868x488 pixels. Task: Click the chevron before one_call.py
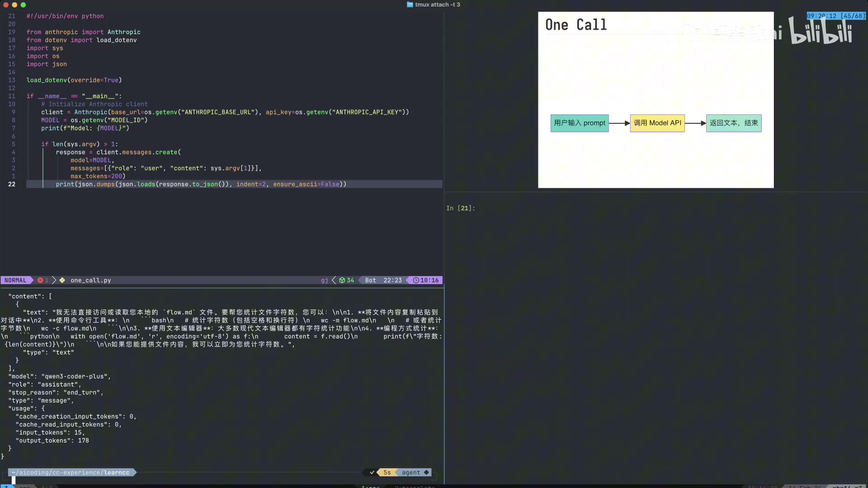click(54, 280)
